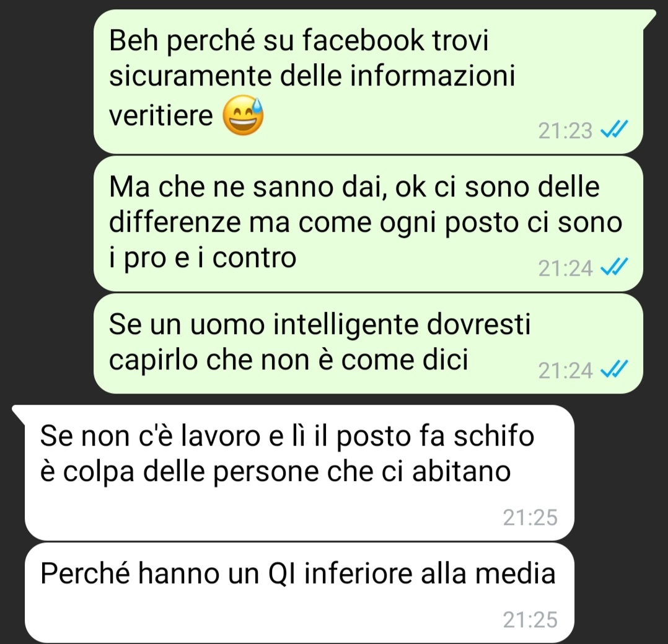Tap the word 'veritiere' in the first bubble

[x=160, y=115]
